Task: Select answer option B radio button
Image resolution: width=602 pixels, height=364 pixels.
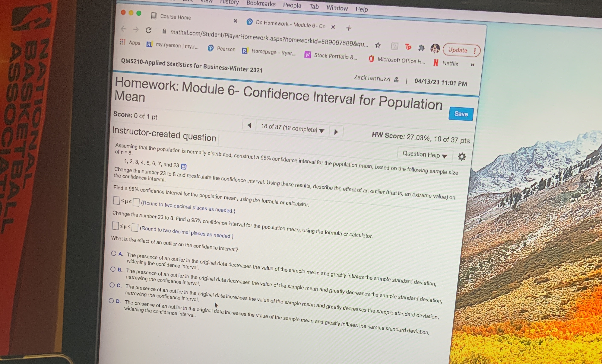Action: [113, 269]
